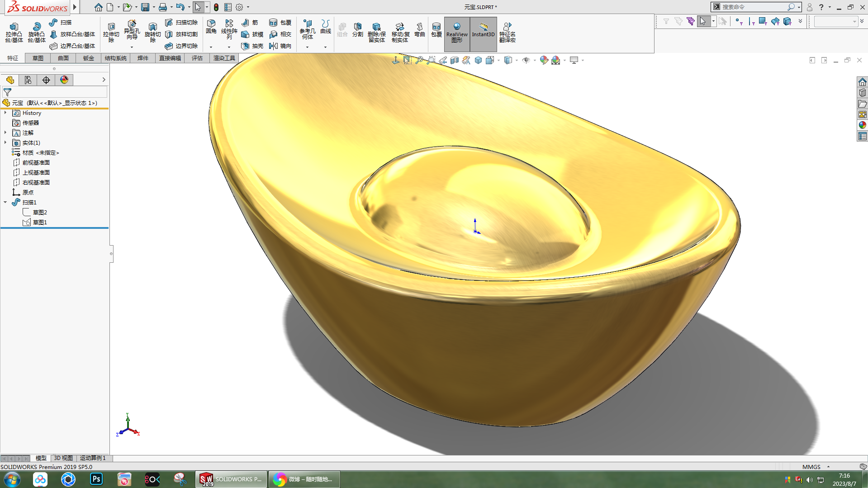Expand the History tree node

tap(5, 113)
